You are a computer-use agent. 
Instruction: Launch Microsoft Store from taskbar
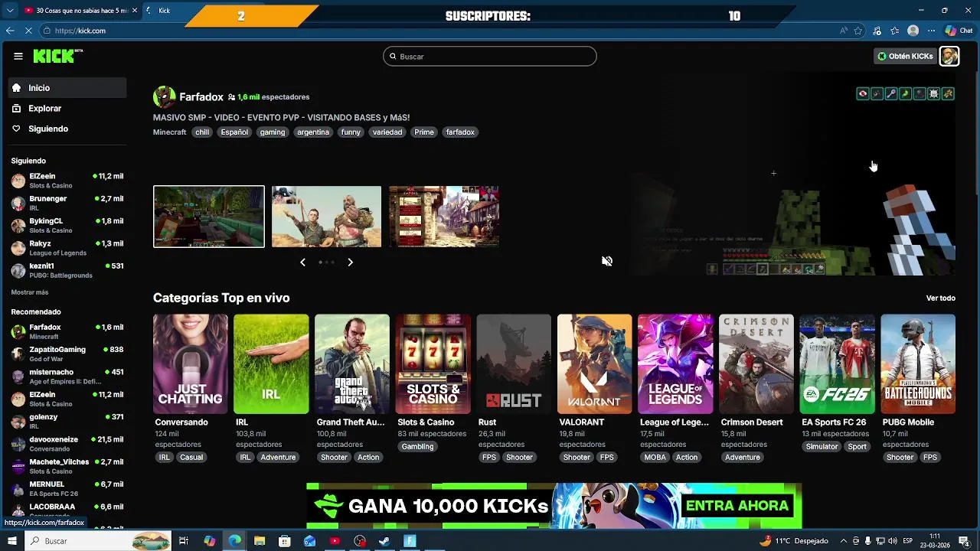pos(285,541)
